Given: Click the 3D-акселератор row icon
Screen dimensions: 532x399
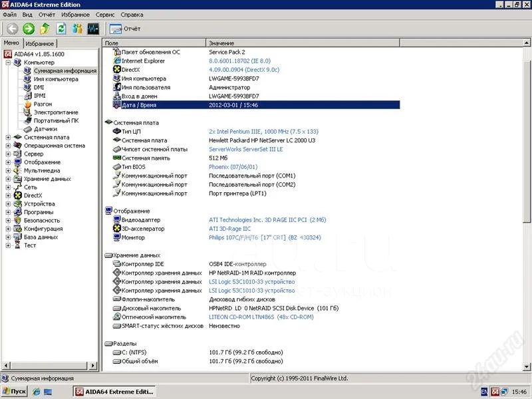Looking at the screenshot, I should 117,228.
